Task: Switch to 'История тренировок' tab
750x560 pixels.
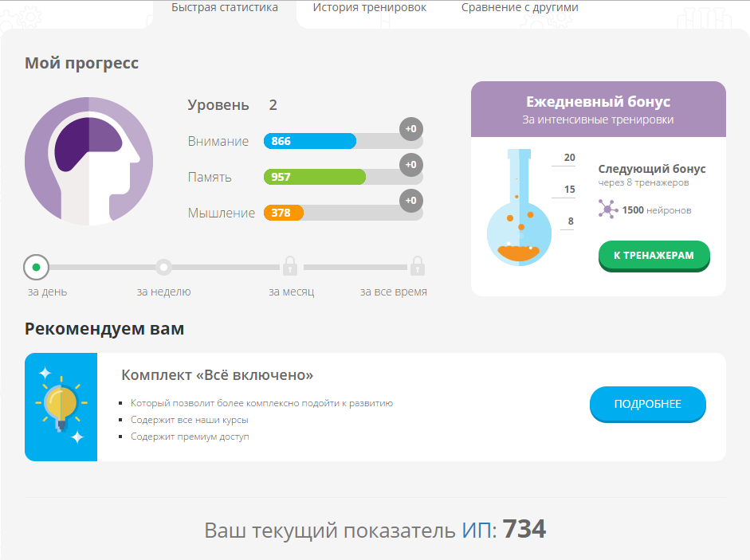Action: click(369, 8)
